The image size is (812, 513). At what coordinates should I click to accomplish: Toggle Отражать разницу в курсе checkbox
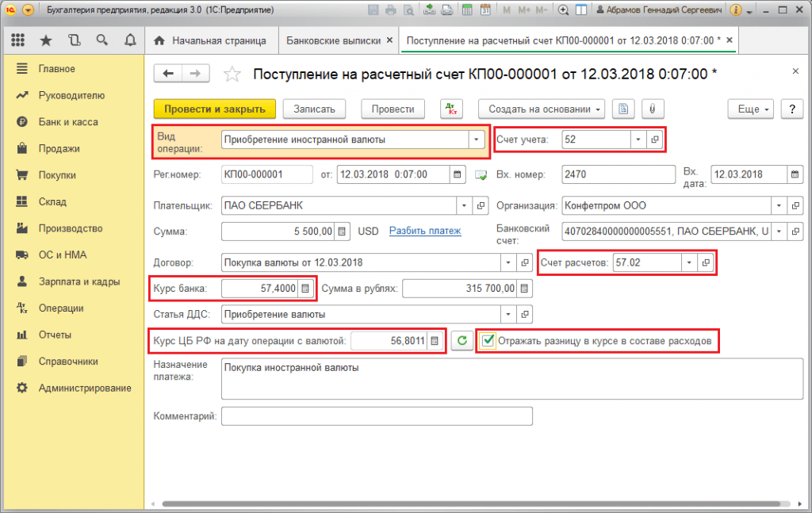click(488, 341)
